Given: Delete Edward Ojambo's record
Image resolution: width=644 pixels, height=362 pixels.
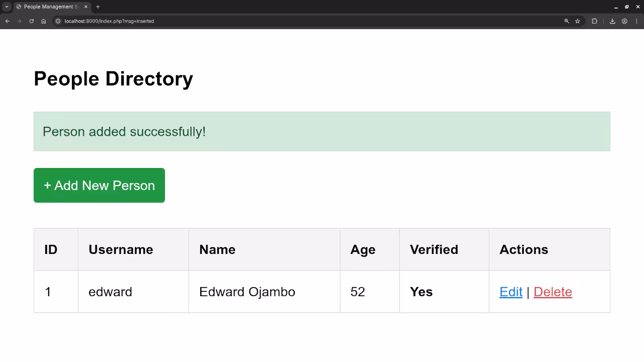Looking at the screenshot, I should pos(552,292).
